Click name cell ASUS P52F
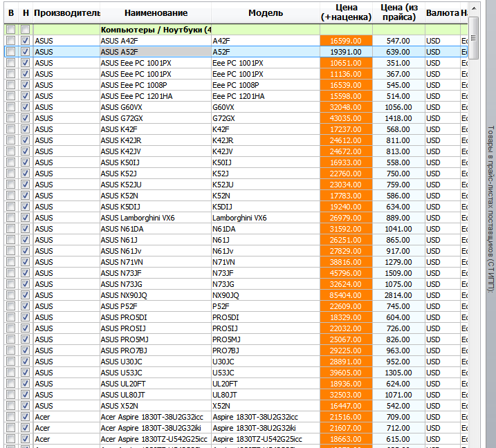Screen dimensions: 496x448 (x=156, y=306)
